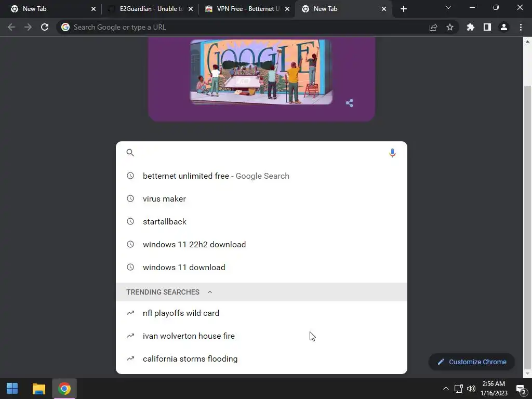Select trending 'california storms flooding'

coord(261,358)
